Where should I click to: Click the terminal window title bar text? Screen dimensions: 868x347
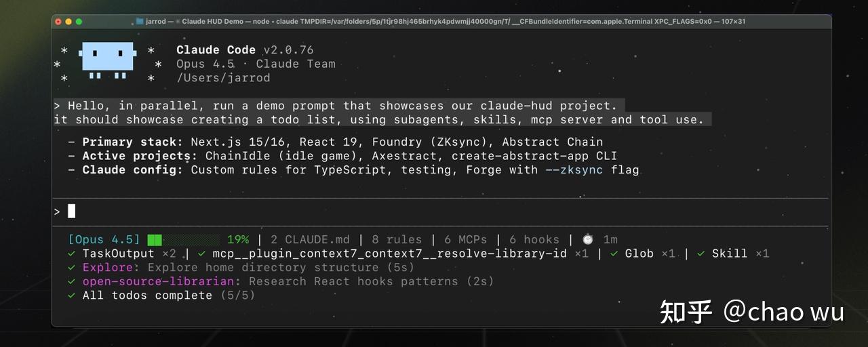tap(446, 21)
